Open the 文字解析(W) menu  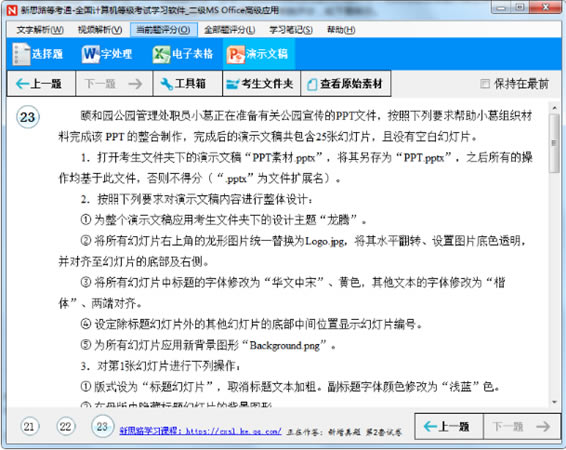(40, 30)
